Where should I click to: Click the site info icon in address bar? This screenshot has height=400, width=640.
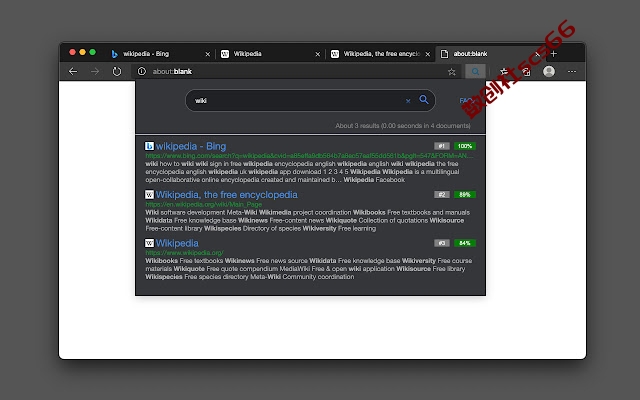(x=142, y=71)
